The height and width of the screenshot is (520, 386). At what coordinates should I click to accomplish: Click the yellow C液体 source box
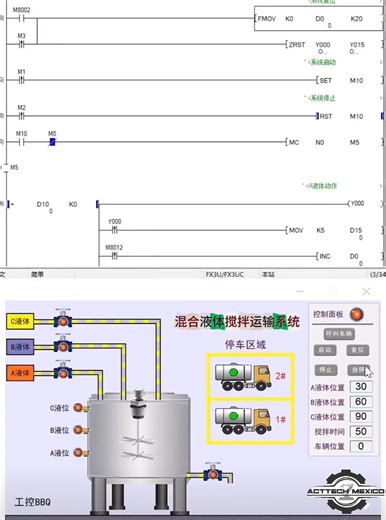pos(20,321)
